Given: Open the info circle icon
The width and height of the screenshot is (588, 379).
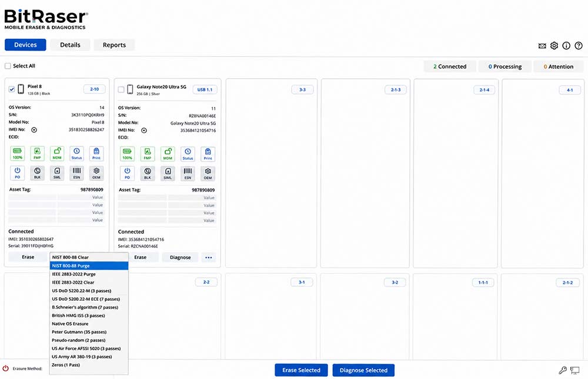Looking at the screenshot, I should pyautogui.click(x=566, y=46).
